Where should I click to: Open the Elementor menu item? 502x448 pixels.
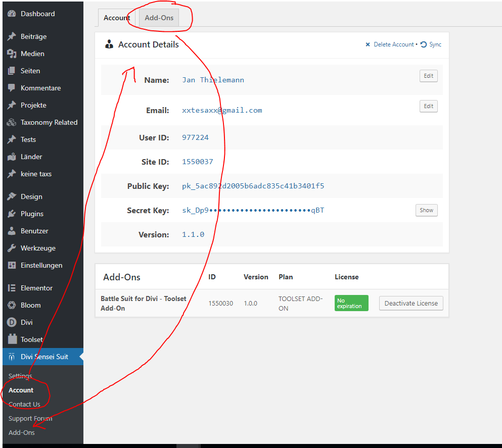point(43,288)
